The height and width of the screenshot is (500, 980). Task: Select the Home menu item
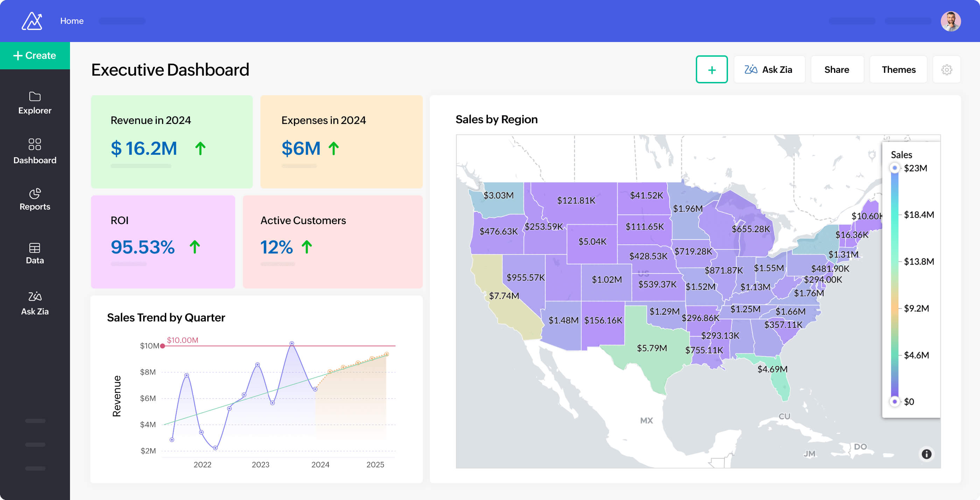click(72, 21)
